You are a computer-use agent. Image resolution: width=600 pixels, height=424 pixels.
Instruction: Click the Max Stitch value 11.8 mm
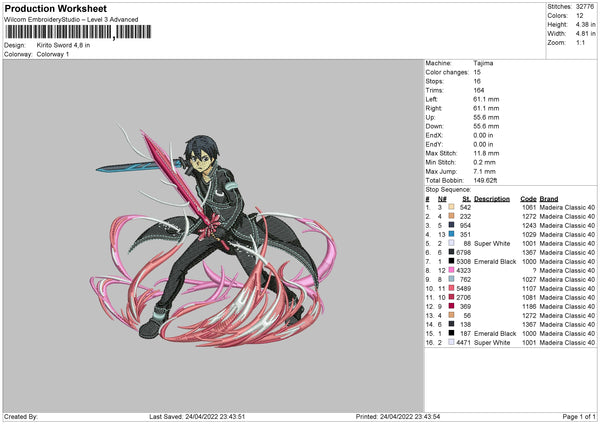(x=486, y=153)
